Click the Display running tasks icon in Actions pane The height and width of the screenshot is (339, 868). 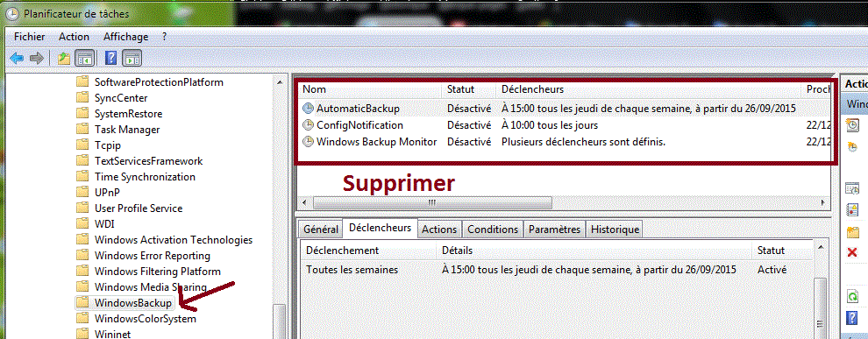853,189
